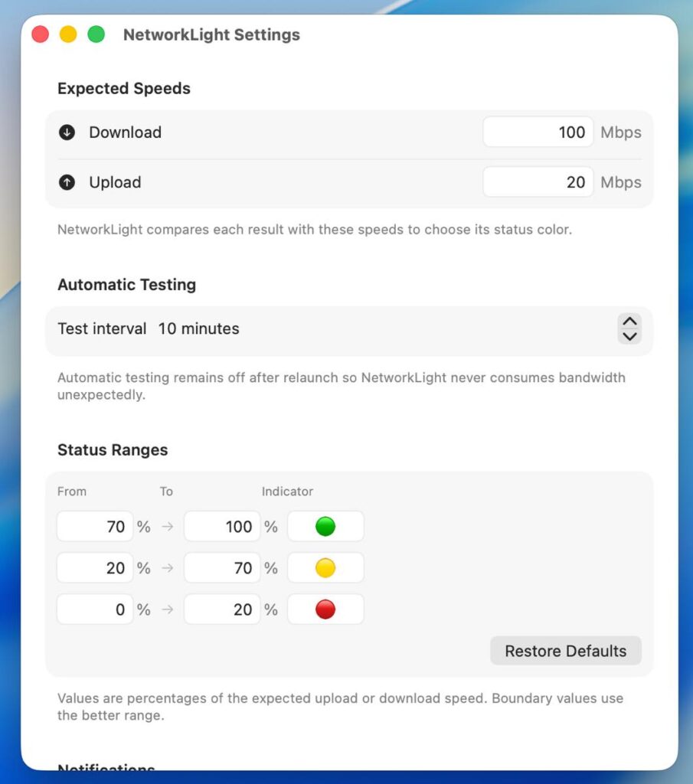This screenshot has width=693, height=784.
Task: Zoom the window with green button
Action: 96,34
